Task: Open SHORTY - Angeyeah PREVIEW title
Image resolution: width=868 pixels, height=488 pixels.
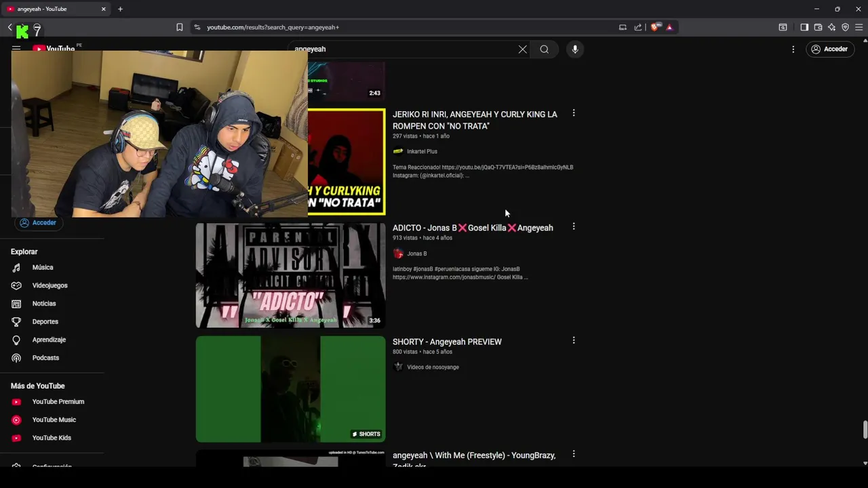Action: [447, 342]
